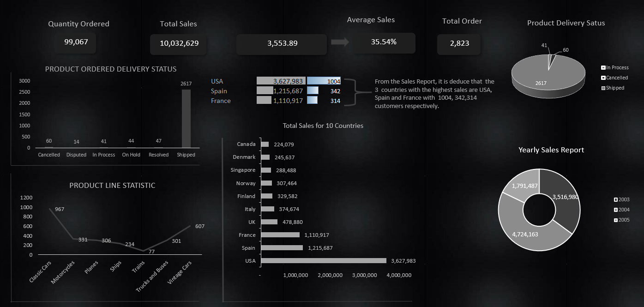
Task: Click the Cancelled legend marker
Action: [x=603, y=78]
